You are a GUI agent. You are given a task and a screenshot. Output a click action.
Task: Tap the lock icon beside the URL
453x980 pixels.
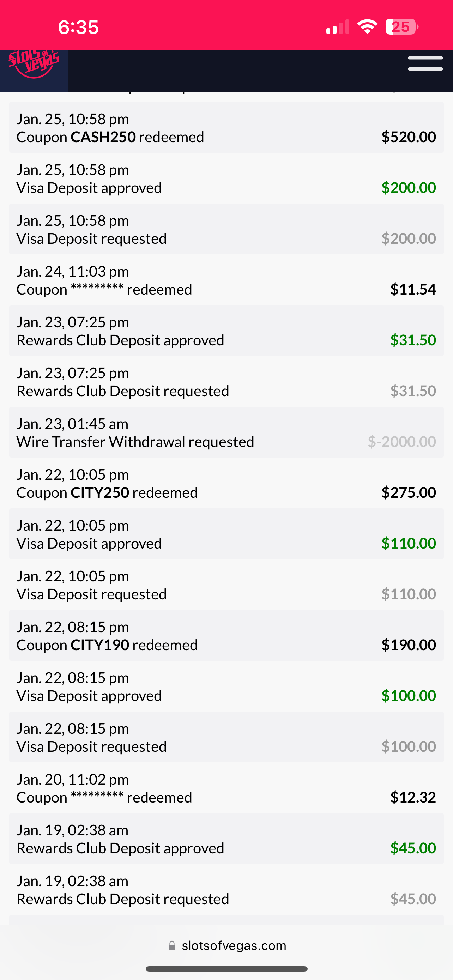coord(172,945)
